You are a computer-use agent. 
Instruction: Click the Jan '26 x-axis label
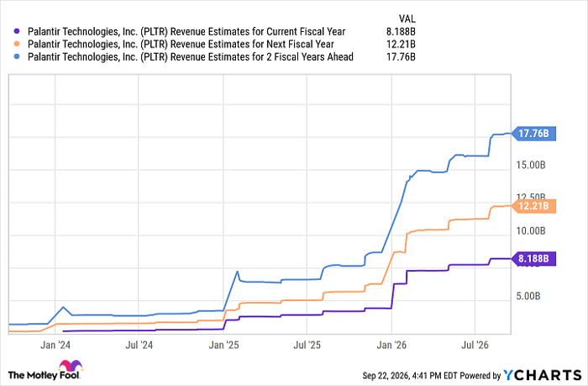[x=391, y=345]
